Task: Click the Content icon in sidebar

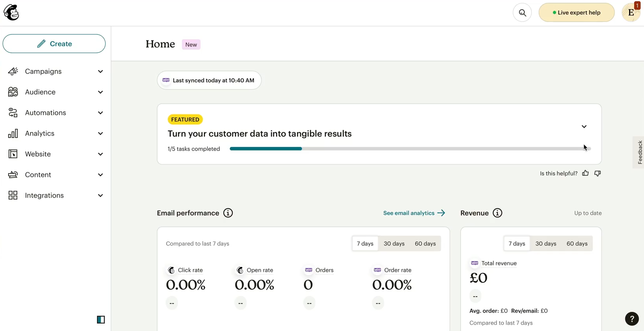Action: pyautogui.click(x=13, y=175)
